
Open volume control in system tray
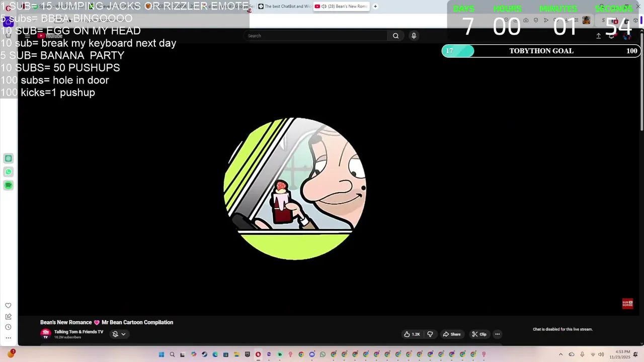[601, 354]
